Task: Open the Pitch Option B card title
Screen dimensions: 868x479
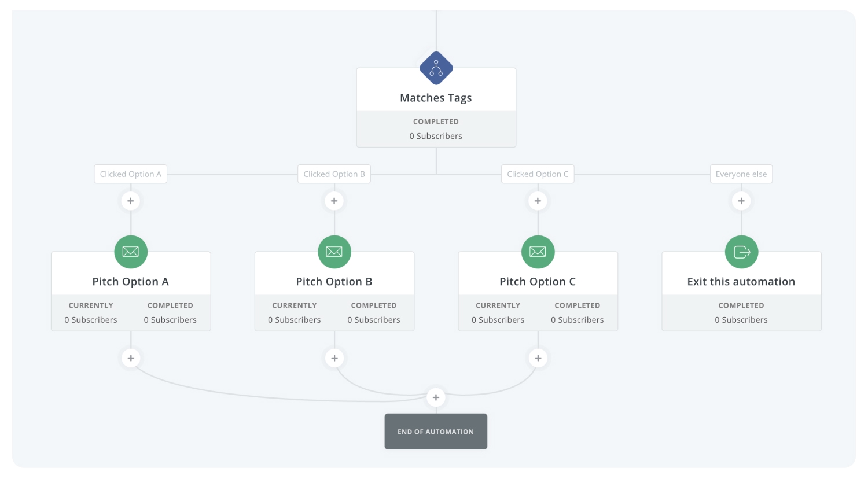Action: [334, 282]
